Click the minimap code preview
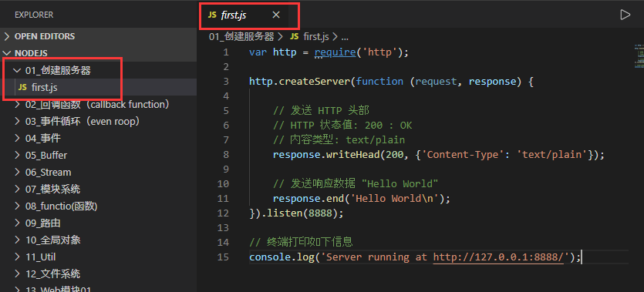The width and height of the screenshot is (644, 292). click(x=639, y=55)
